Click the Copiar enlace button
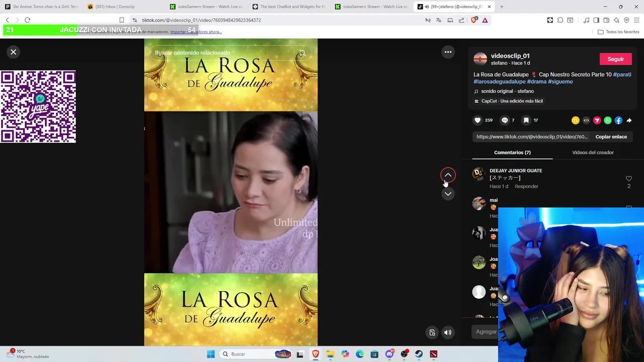This screenshot has width=644, height=362. [611, 137]
